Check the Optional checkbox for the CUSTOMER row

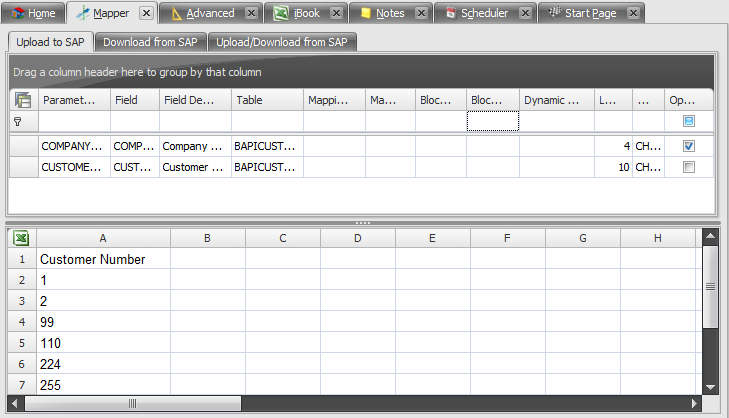click(688, 167)
